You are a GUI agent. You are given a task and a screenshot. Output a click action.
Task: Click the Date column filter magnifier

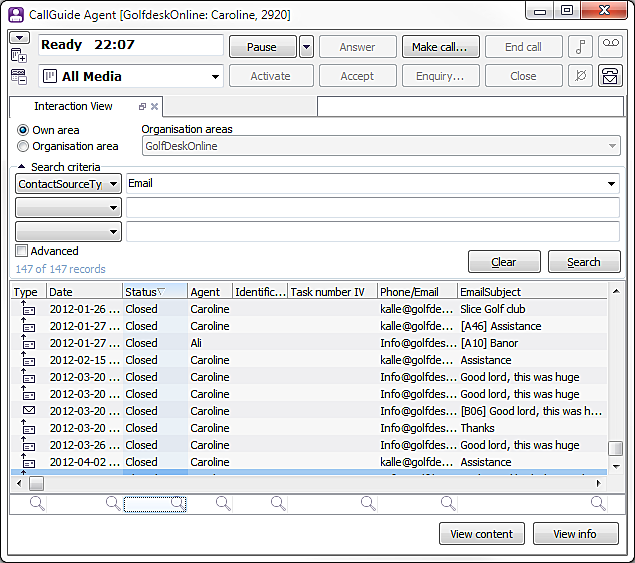[113, 503]
